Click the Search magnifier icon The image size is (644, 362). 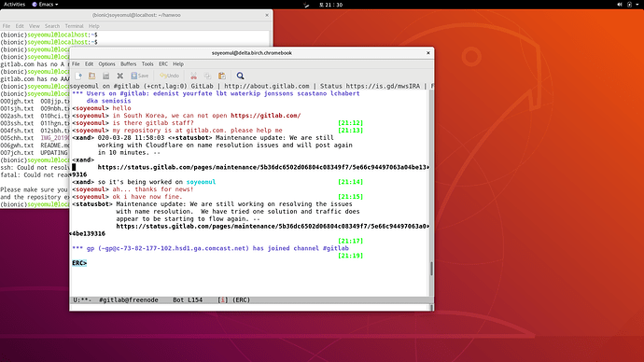point(240,76)
